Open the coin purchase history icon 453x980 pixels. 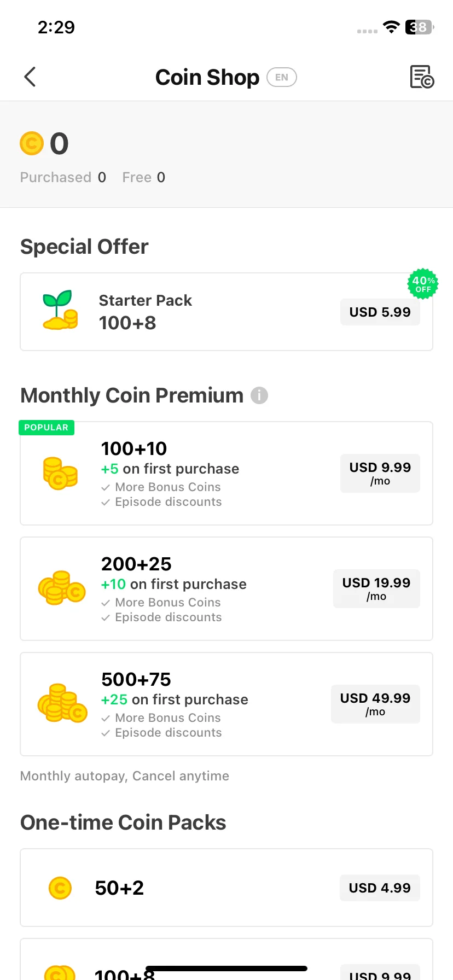[x=422, y=77]
